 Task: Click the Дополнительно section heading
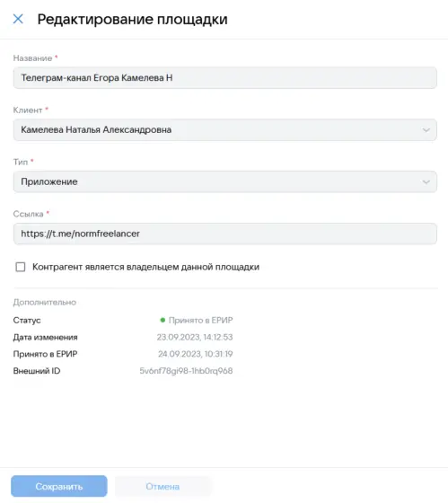pyautogui.click(x=45, y=302)
